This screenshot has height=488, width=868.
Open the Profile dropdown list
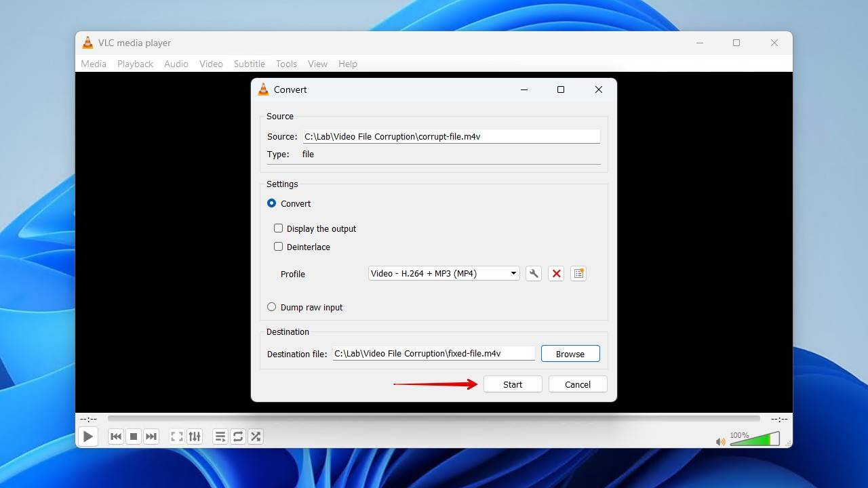tap(443, 274)
